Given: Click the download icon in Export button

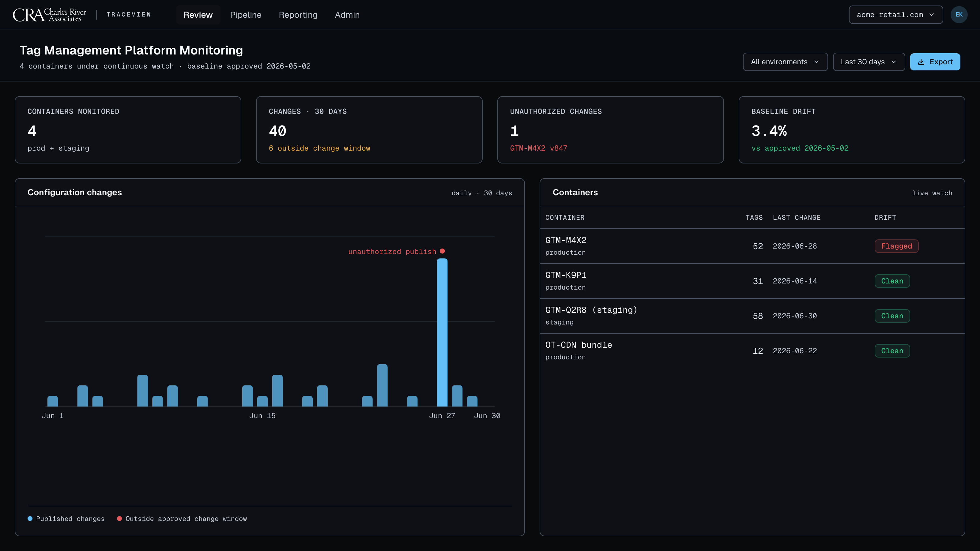Looking at the screenshot, I should tap(921, 62).
